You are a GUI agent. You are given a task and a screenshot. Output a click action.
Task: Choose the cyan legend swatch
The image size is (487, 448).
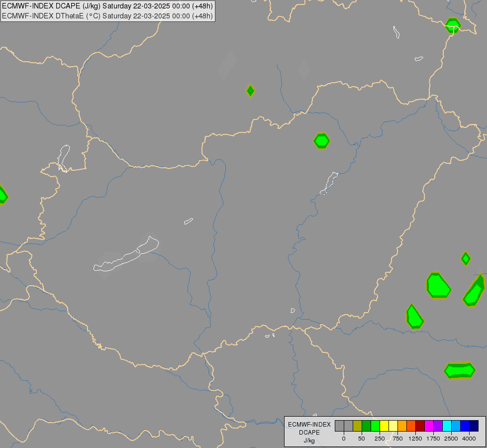[x=447, y=426]
